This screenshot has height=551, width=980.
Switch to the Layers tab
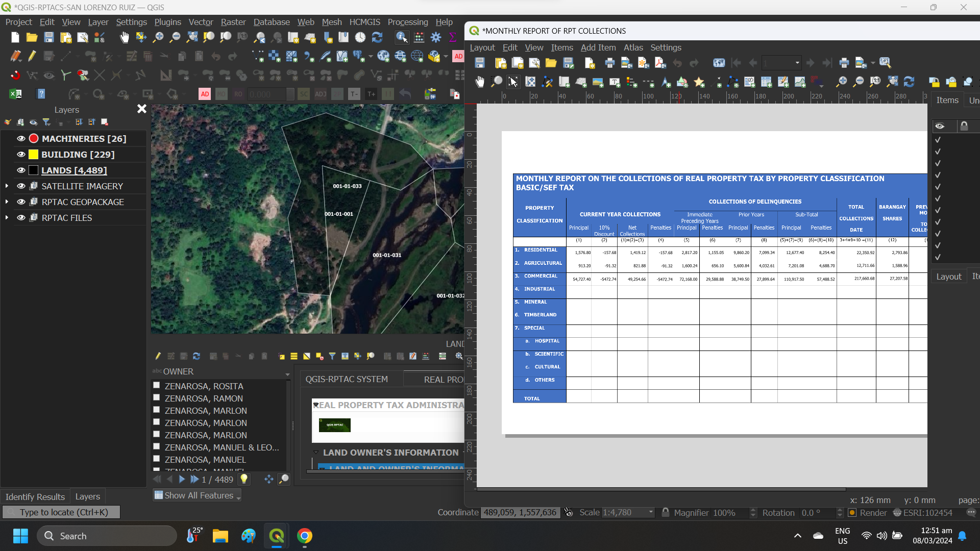(87, 496)
